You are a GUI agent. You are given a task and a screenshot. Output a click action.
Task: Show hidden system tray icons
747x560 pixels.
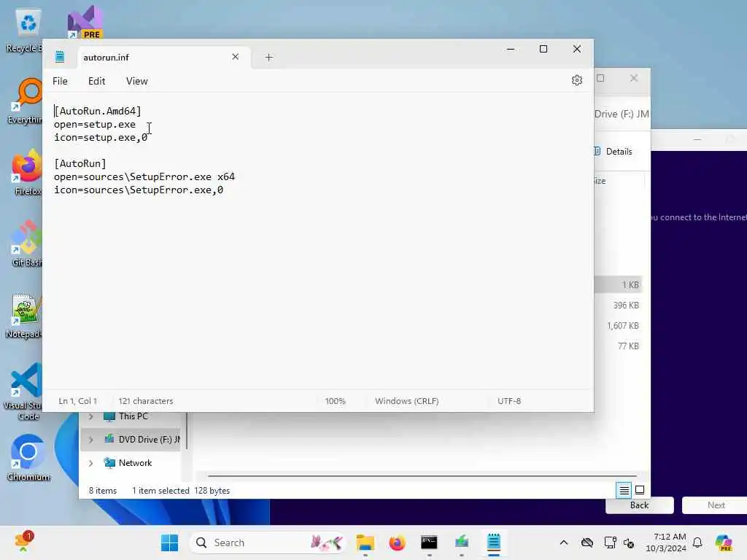pyautogui.click(x=564, y=542)
